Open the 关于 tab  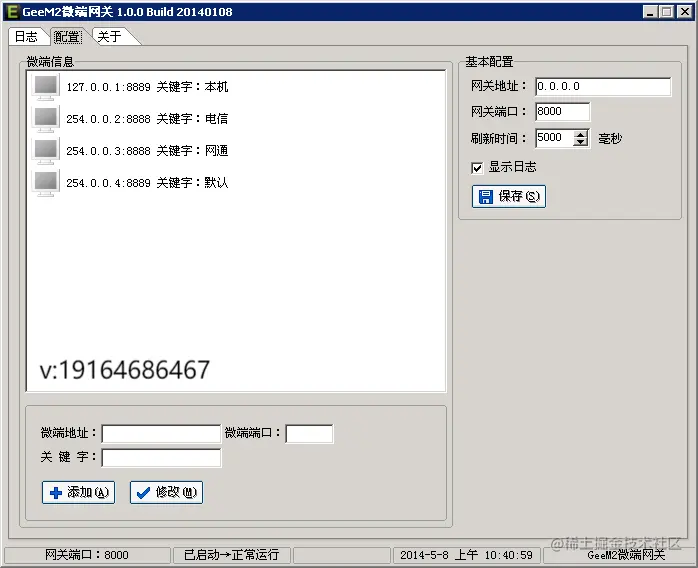pos(110,37)
